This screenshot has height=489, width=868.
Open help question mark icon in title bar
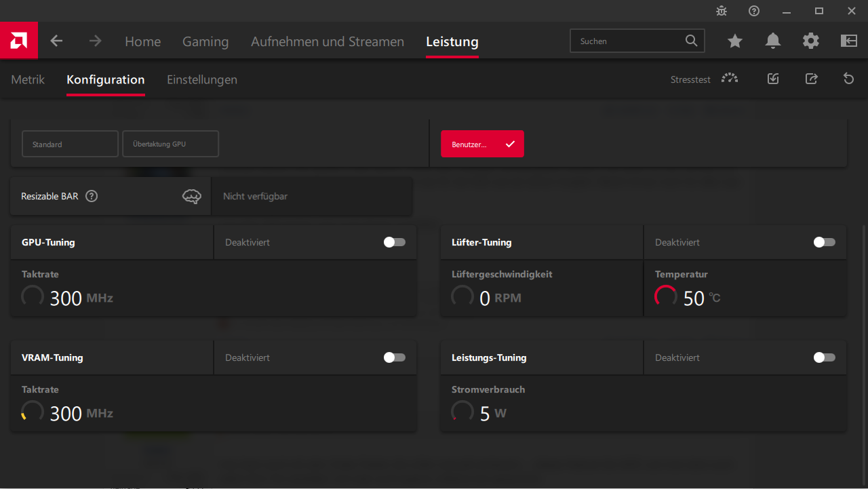[x=754, y=11]
